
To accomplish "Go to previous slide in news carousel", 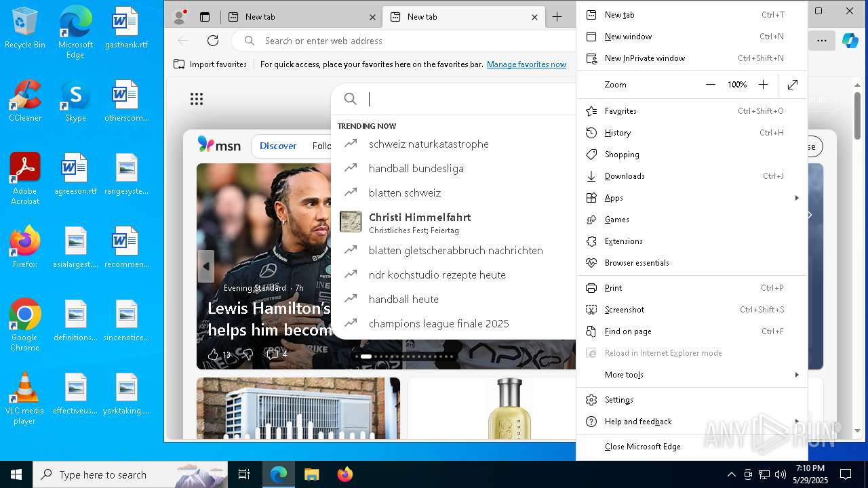I will [206, 266].
